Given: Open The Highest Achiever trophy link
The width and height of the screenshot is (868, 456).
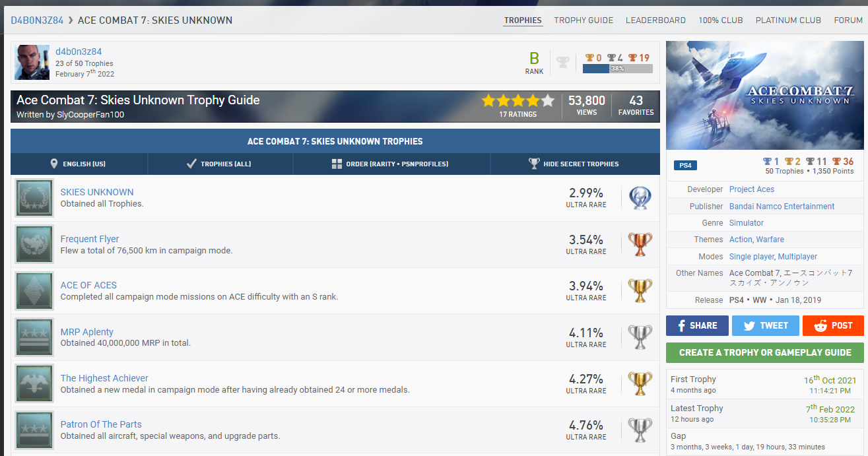Looking at the screenshot, I should click(x=104, y=378).
